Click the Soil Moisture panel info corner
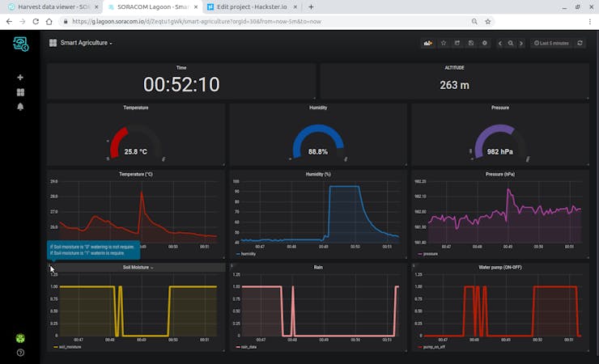599x364 pixels. (49, 265)
